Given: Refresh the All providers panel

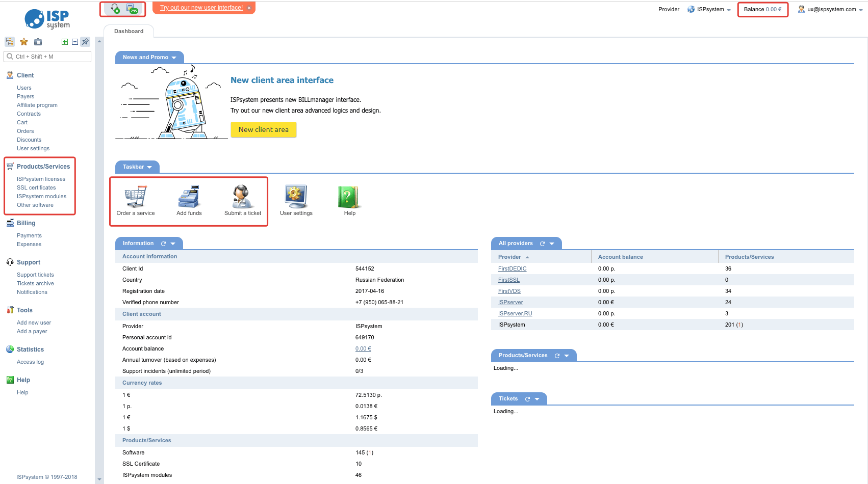Looking at the screenshot, I should [542, 244].
